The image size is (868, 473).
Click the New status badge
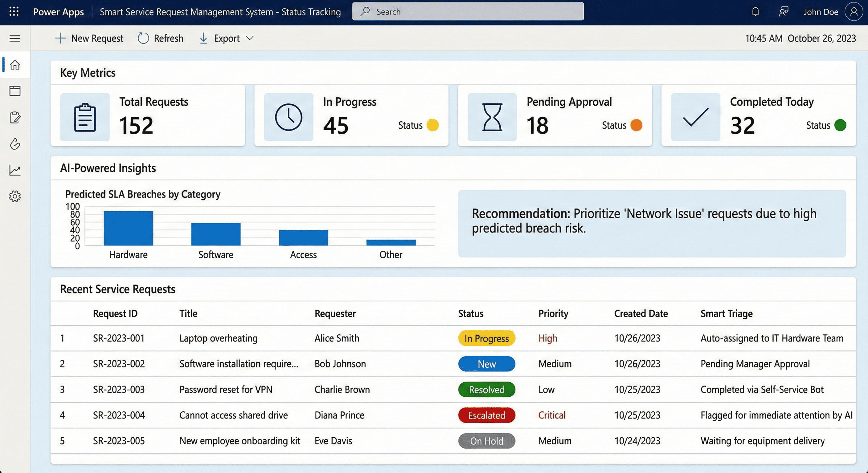(487, 364)
